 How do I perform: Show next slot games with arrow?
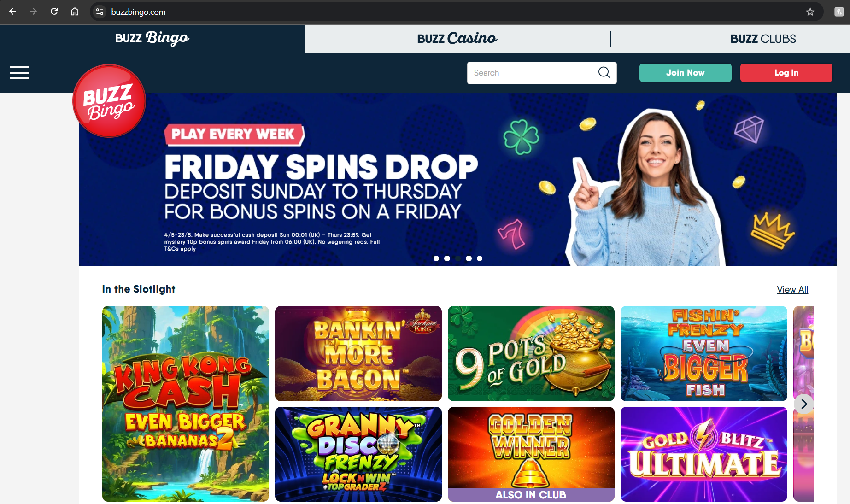[804, 404]
